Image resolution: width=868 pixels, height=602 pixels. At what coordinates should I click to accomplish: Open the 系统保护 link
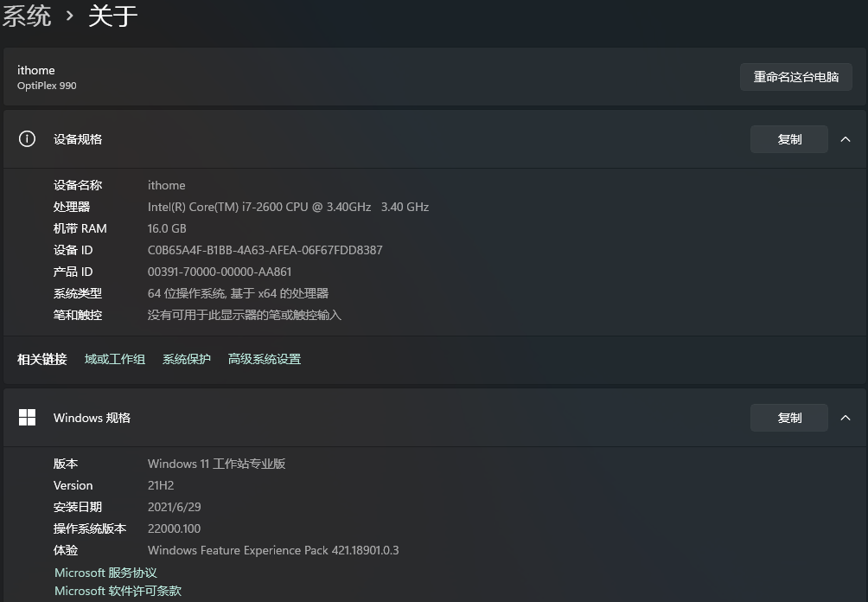[187, 359]
